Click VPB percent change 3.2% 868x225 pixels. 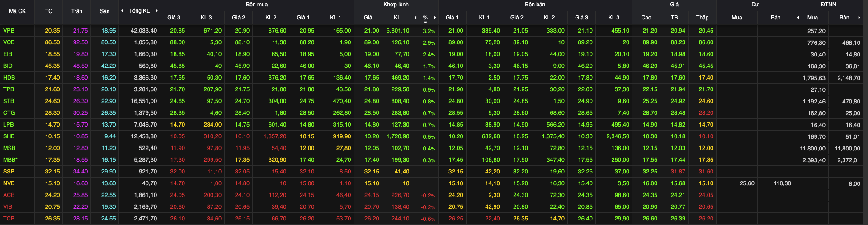429,31
